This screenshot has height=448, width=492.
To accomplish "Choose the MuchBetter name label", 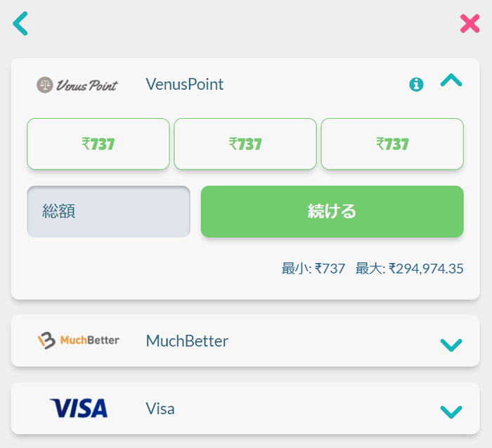I will point(187,341).
